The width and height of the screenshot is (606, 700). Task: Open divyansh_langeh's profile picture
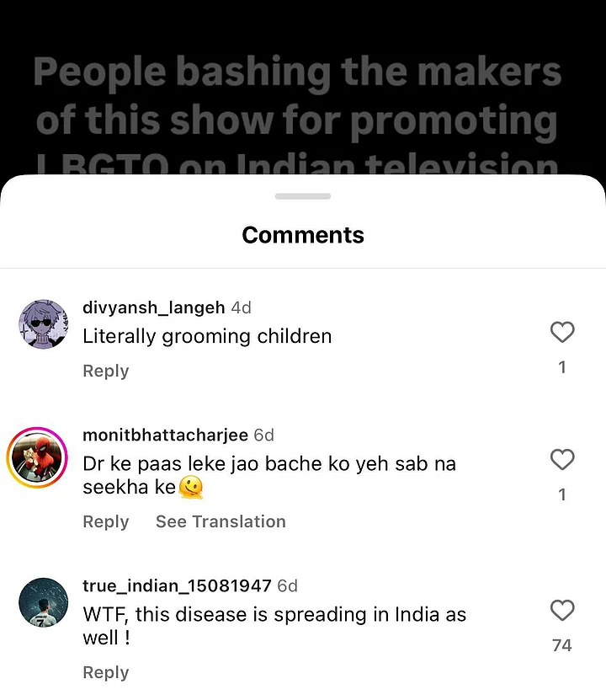(43, 323)
